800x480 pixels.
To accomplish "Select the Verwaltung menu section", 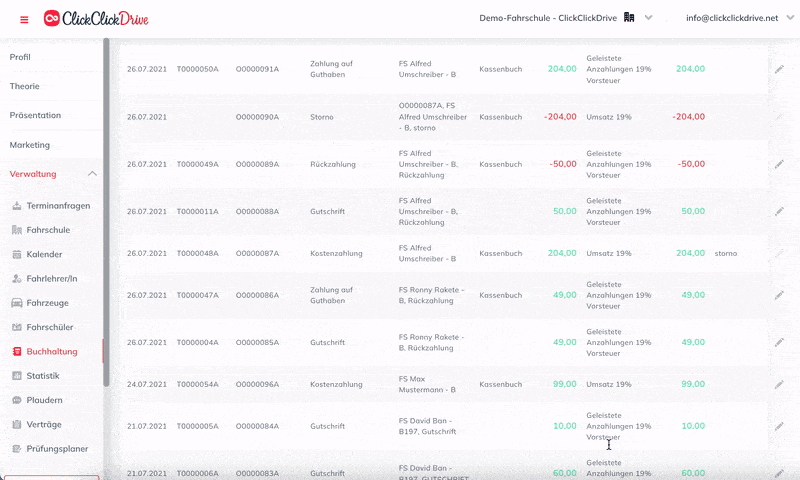I will (x=33, y=174).
